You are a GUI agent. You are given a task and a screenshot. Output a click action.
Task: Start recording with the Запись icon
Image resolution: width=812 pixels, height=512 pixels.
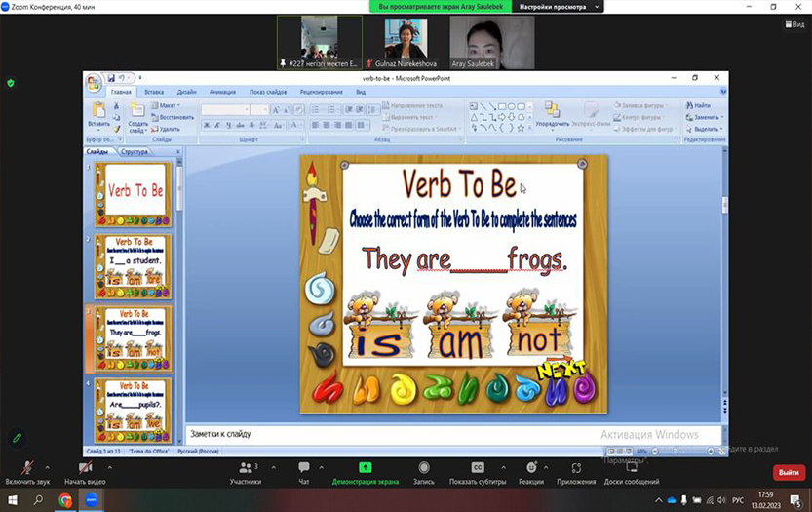click(x=424, y=469)
